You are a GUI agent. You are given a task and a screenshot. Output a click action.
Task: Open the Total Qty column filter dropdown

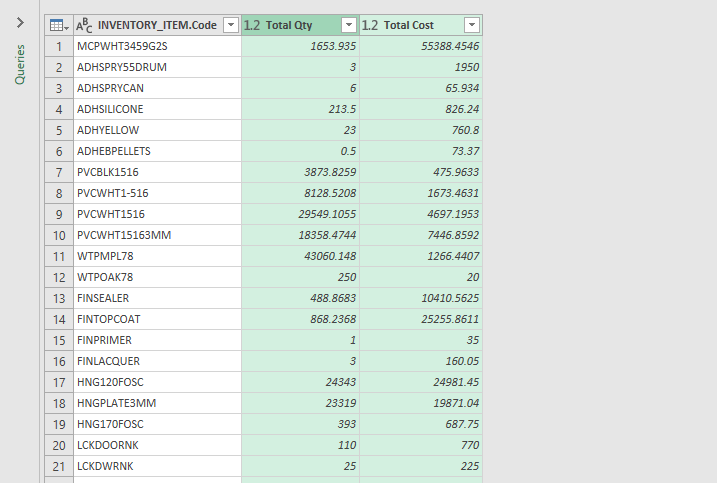pyautogui.click(x=349, y=25)
